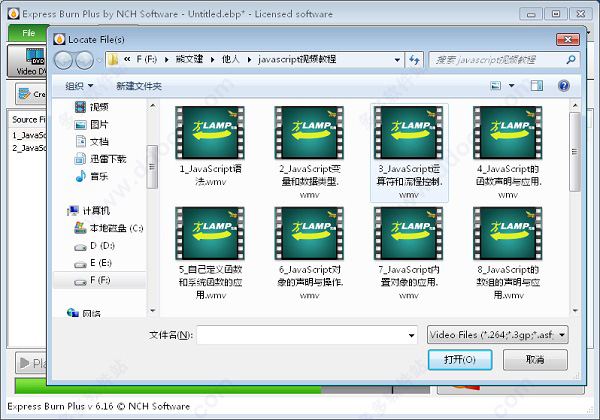Click the Play button in Express Burn window
The width and height of the screenshot is (600, 420).
(31, 363)
